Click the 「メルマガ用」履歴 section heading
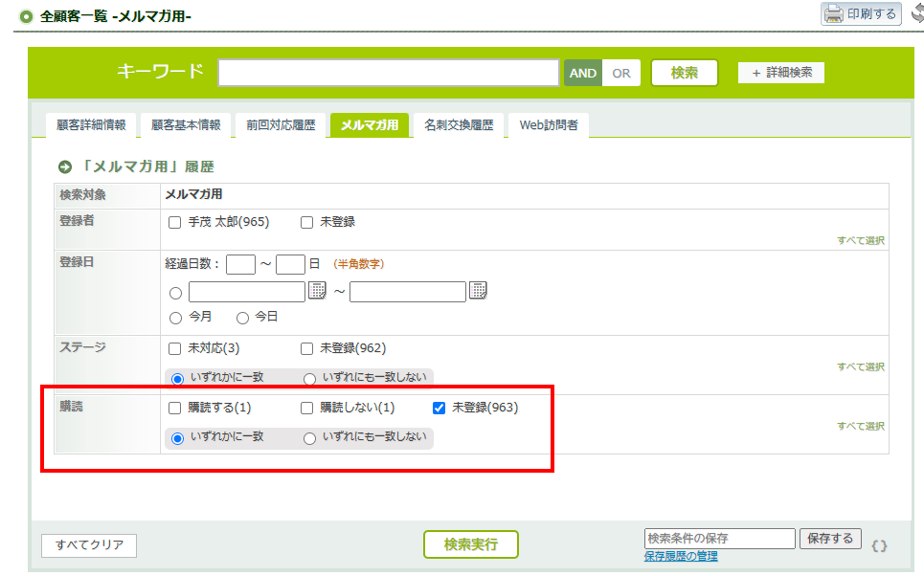924x576 pixels. [146, 166]
